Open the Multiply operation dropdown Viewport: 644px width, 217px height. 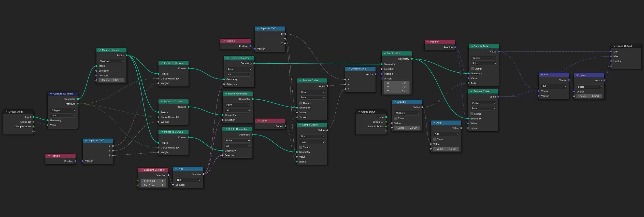407,113
